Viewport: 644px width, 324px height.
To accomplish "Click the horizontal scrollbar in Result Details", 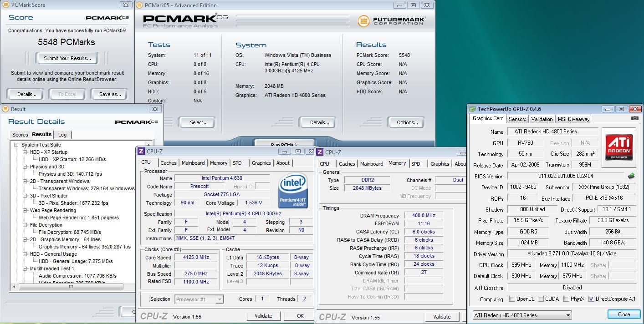I will pyautogui.click(x=70, y=287).
